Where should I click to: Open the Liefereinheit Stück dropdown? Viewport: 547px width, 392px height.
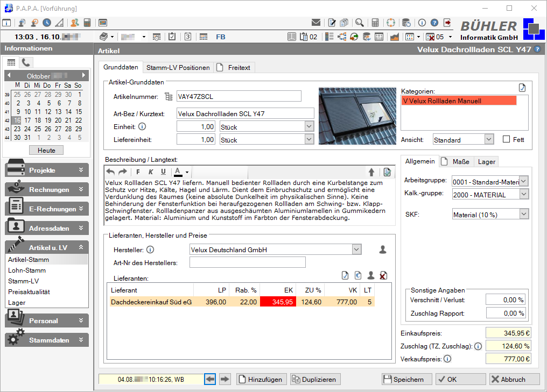point(309,139)
